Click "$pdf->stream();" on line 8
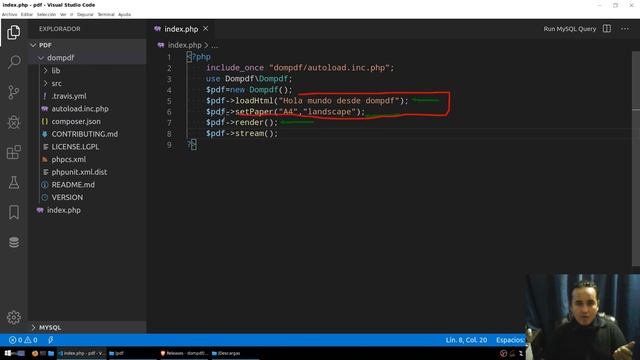Viewport: 640px width, 360px height. pos(242,133)
